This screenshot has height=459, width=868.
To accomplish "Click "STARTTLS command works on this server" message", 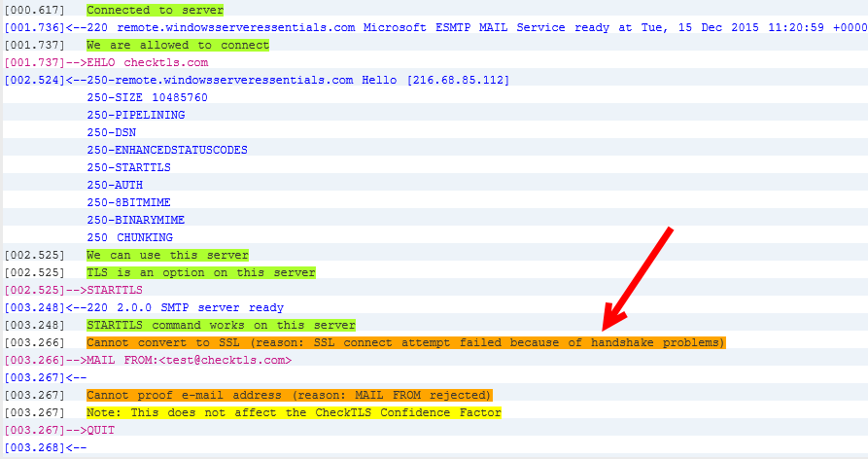I will click(221, 325).
